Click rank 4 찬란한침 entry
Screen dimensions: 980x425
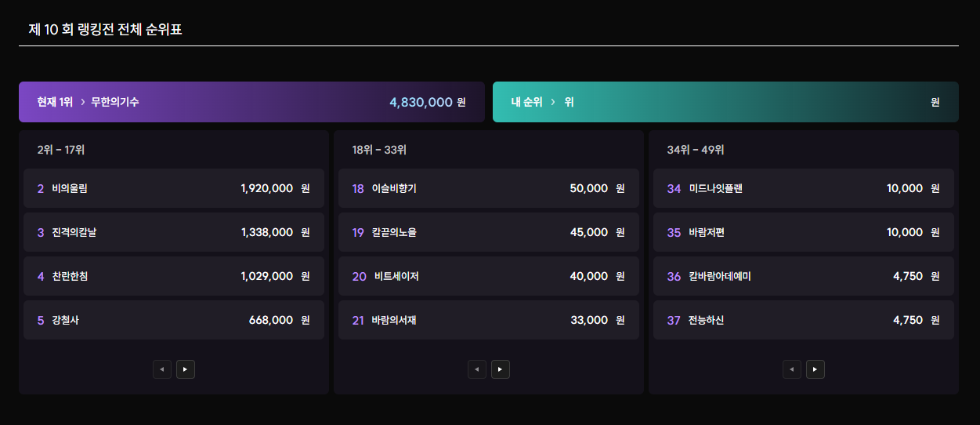(x=174, y=276)
